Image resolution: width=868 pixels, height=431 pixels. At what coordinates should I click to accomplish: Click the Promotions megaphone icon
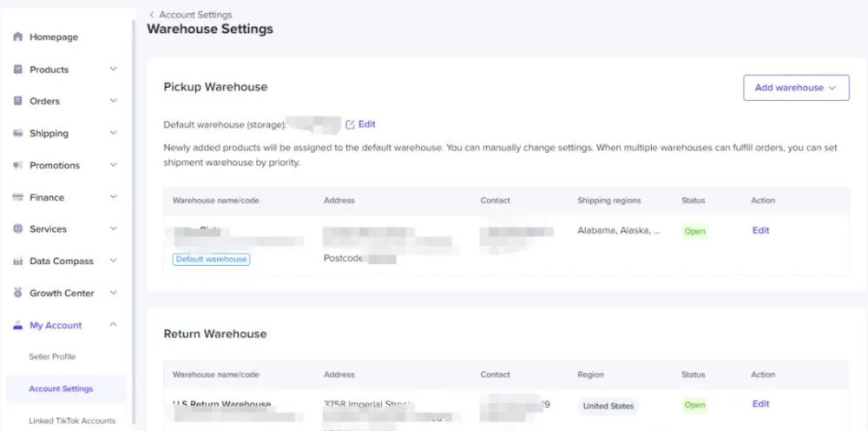click(x=17, y=165)
